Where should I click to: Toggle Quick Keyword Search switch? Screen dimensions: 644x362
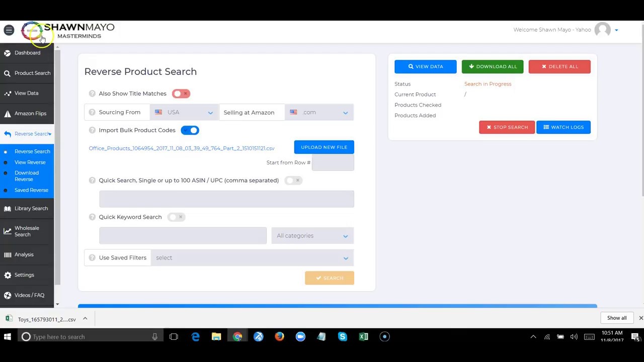[176, 217]
